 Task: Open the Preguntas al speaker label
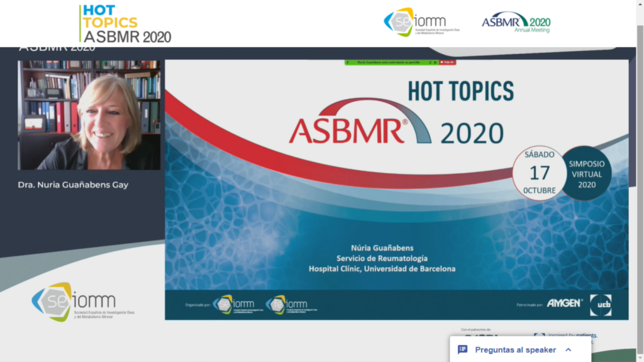coord(516,349)
